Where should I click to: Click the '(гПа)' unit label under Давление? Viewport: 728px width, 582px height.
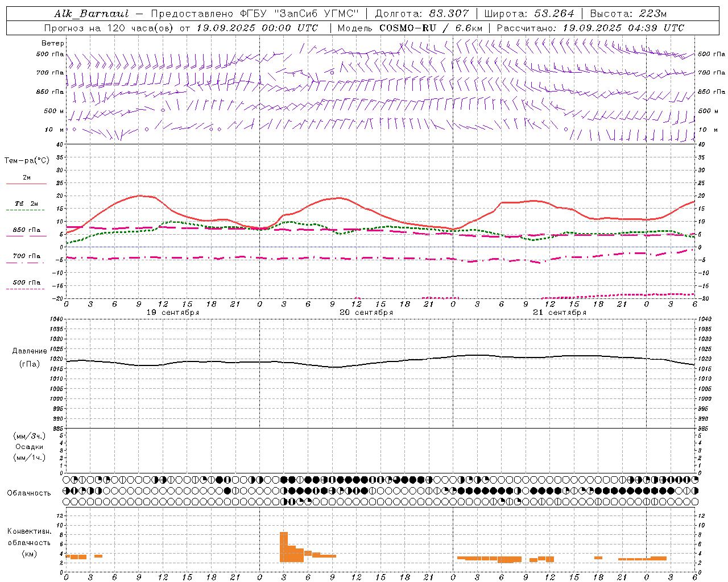click(x=30, y=364)
